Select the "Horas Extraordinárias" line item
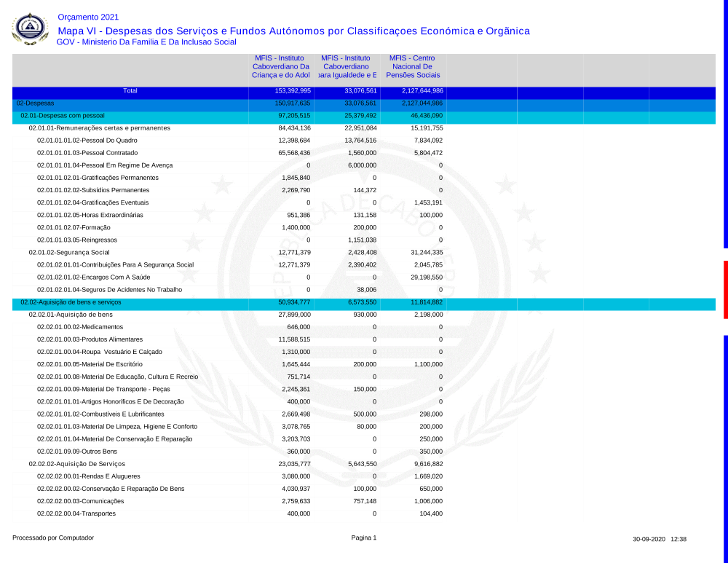Viewport: 728px width, 563px height. coord(90,216)
